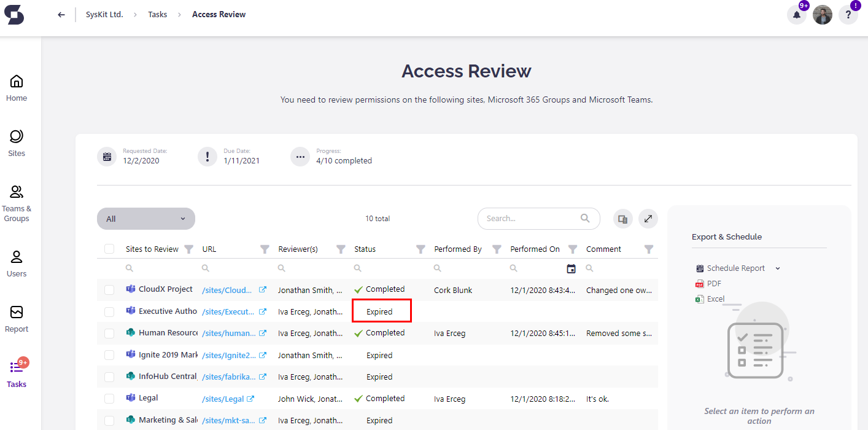Go back using the breadcrumb back arrow
This screenshot has height=430, width=868.
(x=61, y=14)
